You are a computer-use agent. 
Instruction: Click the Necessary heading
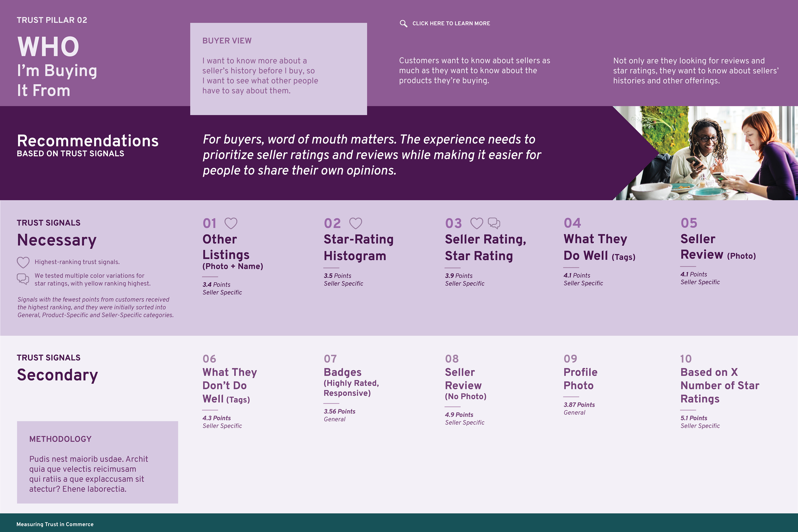pos(57,240)
